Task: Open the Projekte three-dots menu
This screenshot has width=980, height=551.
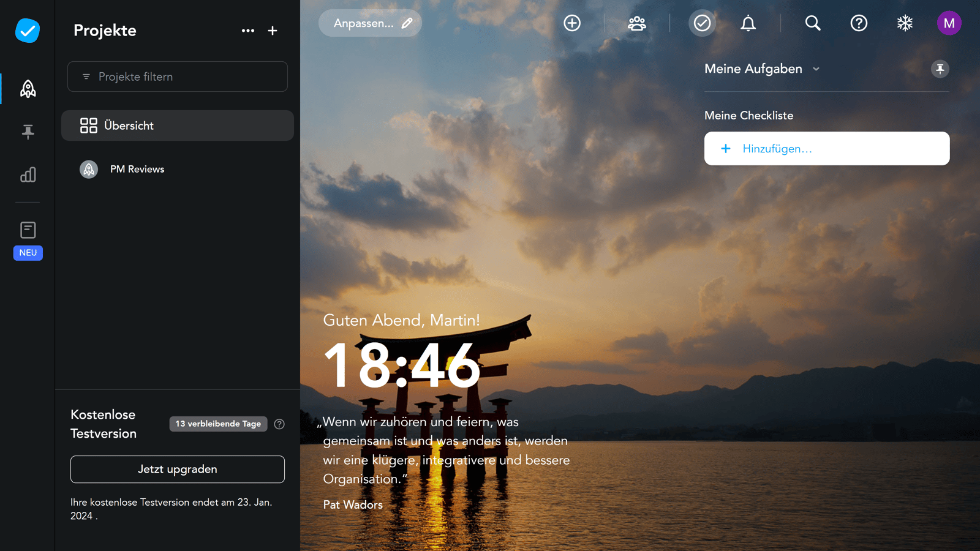Action: click(247, 31)
